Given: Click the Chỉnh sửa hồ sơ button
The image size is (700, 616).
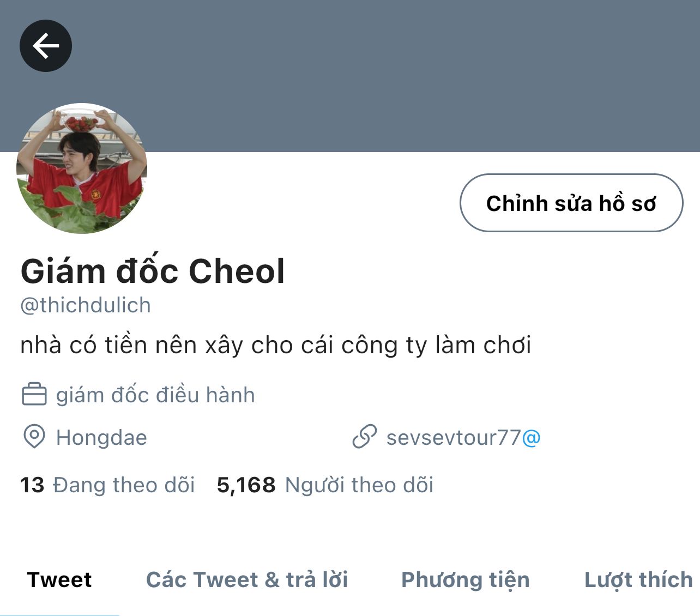Looking at the screenshot, I should pyautogui.click(x=571, y=203).
